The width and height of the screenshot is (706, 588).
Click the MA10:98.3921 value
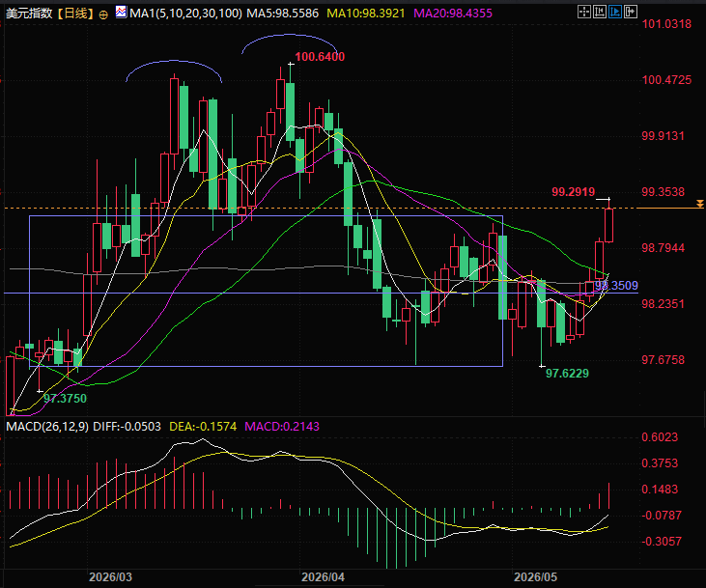pos(366,14)
